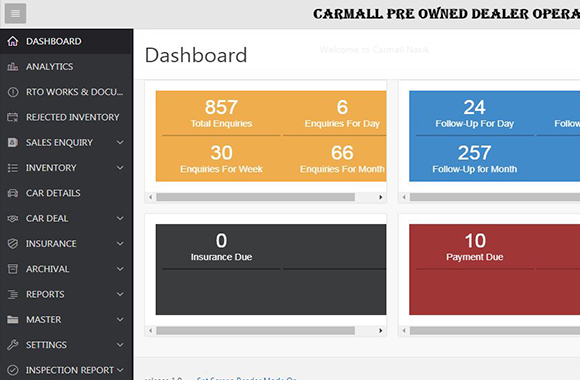
Task: Expand the Car Deal submenu arrow
Action: pos(120,218)
